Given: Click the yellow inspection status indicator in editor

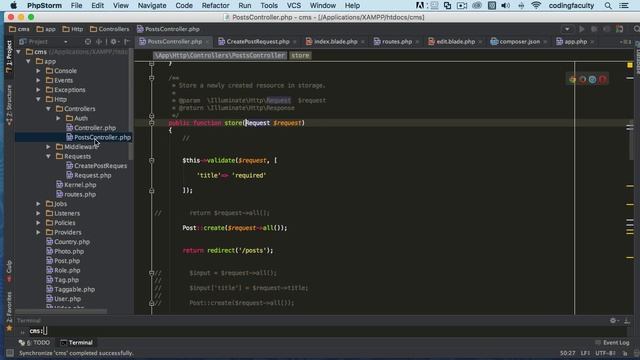Looking at the screenshot, I should coord(630,65).
